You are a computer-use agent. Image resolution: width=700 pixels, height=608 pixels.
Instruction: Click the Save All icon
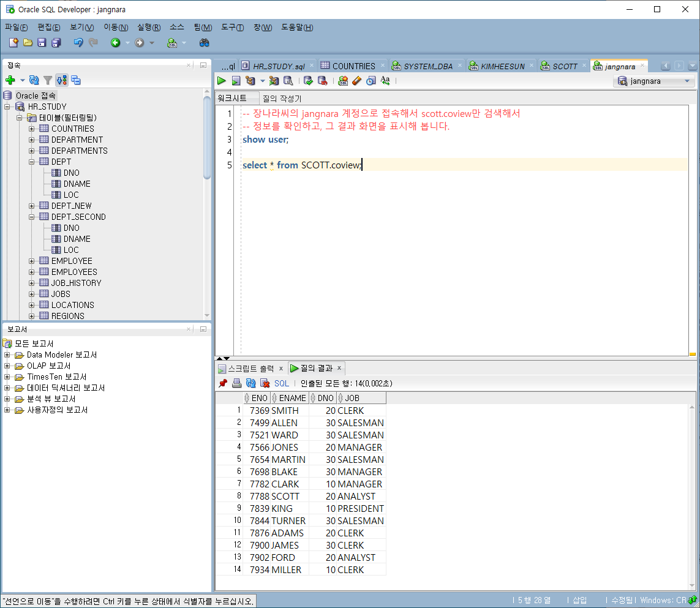click(56, 42)
